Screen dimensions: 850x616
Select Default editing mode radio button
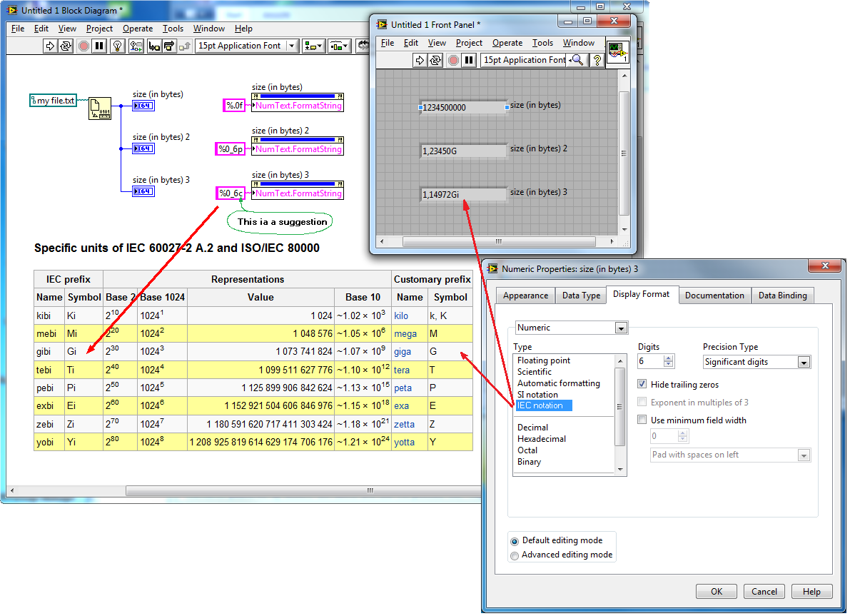515,541
